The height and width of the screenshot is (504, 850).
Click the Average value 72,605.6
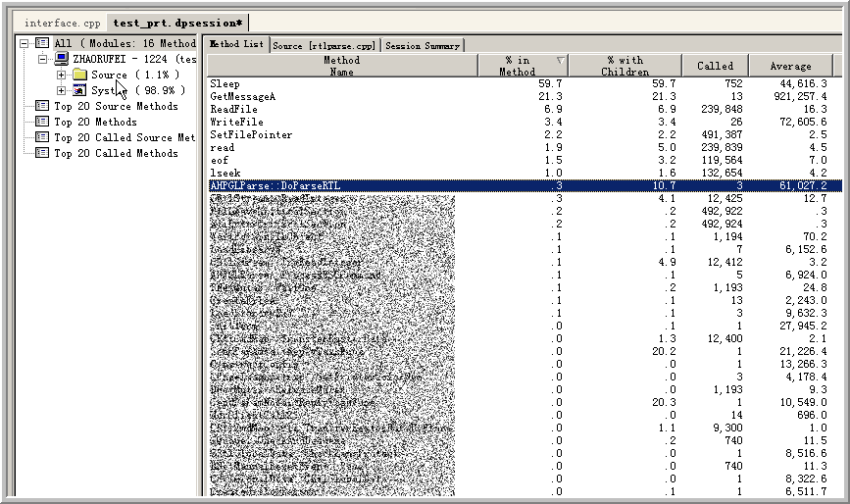coord(803,122)
